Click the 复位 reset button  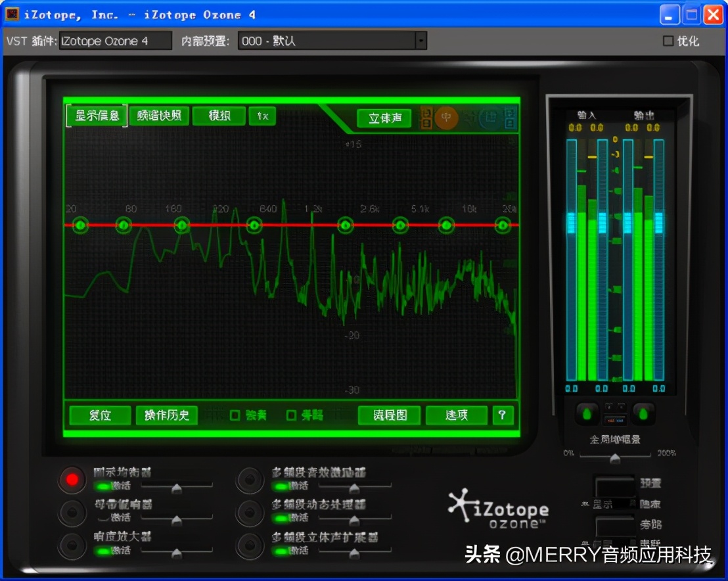click(99, 415)
